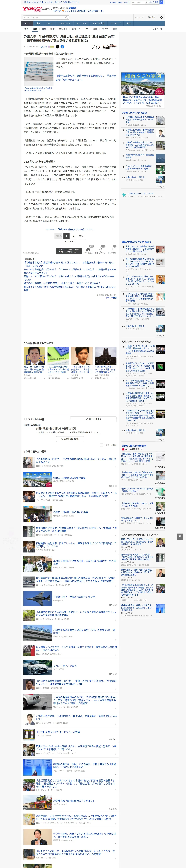Open settings via the gear icon
186x868 pixels.
point(161,18)
